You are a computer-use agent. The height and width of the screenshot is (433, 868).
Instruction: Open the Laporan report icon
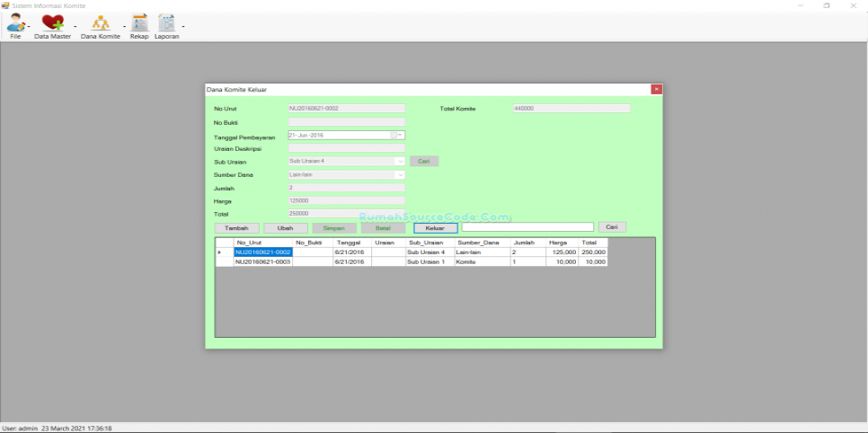tap(166, 23)
